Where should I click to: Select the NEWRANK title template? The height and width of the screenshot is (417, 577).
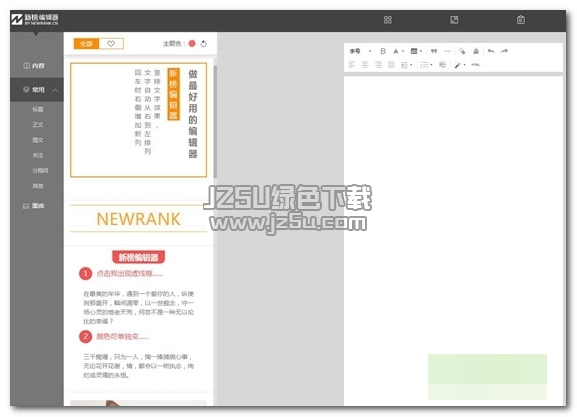click(138, 219)
